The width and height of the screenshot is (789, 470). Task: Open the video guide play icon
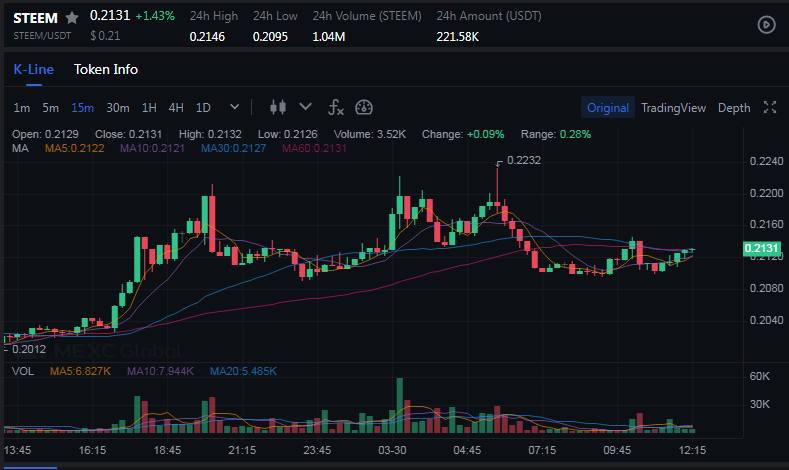tap(766, 25)
